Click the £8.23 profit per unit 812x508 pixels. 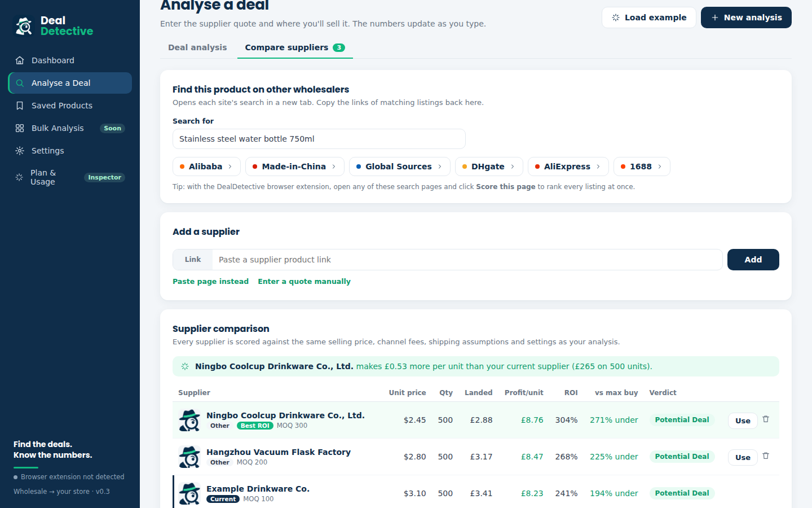[x=532, y=493]
